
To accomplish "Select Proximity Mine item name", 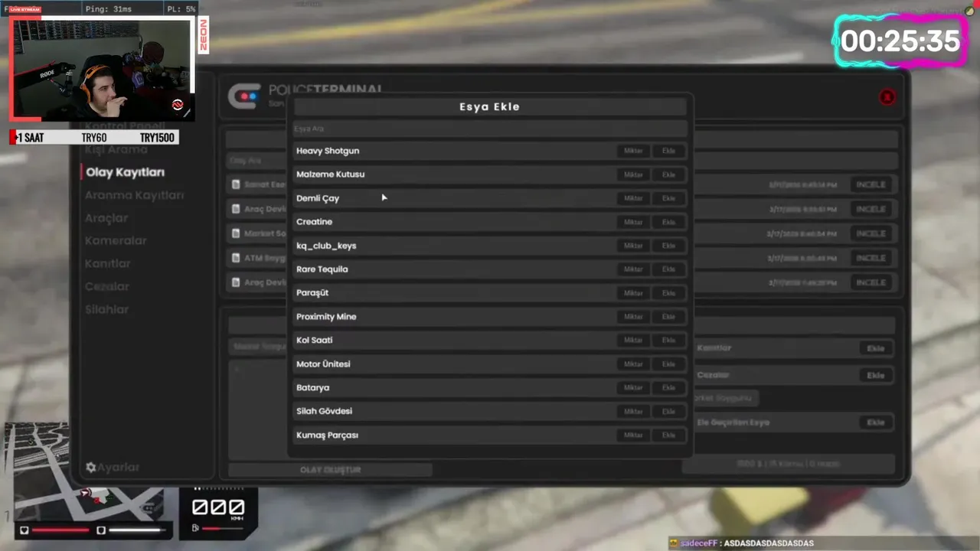I will (326, 317).
